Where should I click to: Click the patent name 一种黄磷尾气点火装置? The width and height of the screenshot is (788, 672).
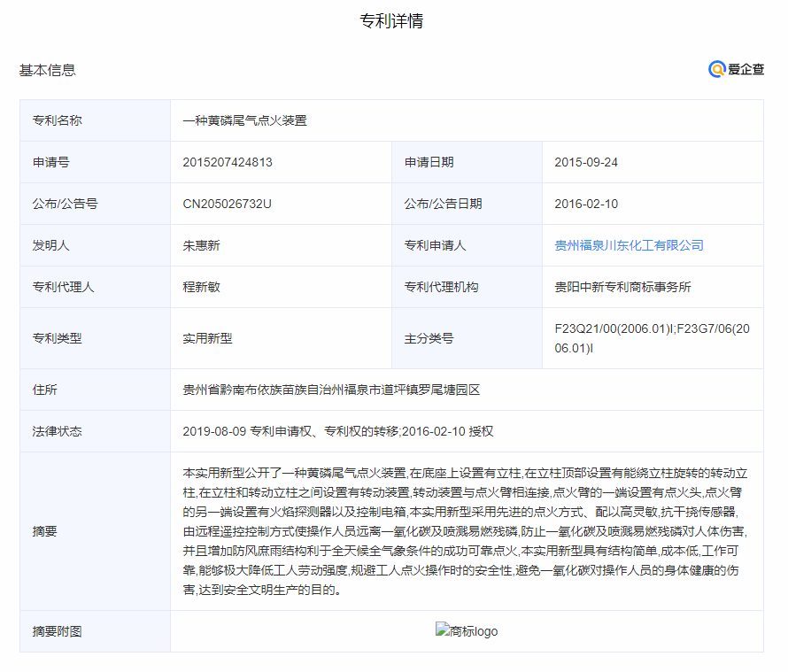(x=244, y=120)
